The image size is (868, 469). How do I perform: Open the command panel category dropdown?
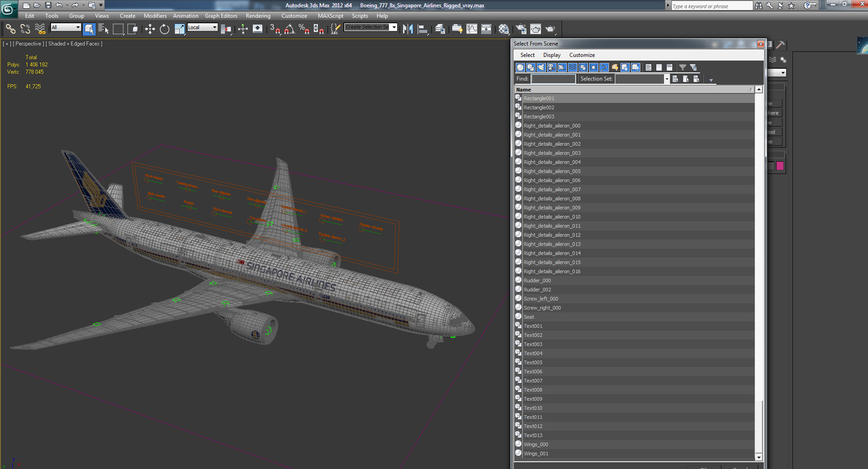[x=784, y=73]
